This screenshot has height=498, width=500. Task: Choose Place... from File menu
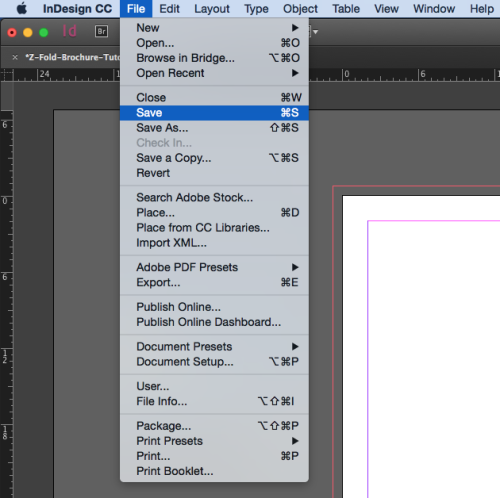pos(214,213)
